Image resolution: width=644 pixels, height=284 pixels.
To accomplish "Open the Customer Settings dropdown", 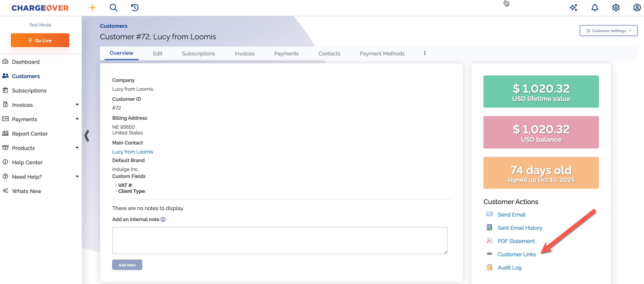I will 608,31.
